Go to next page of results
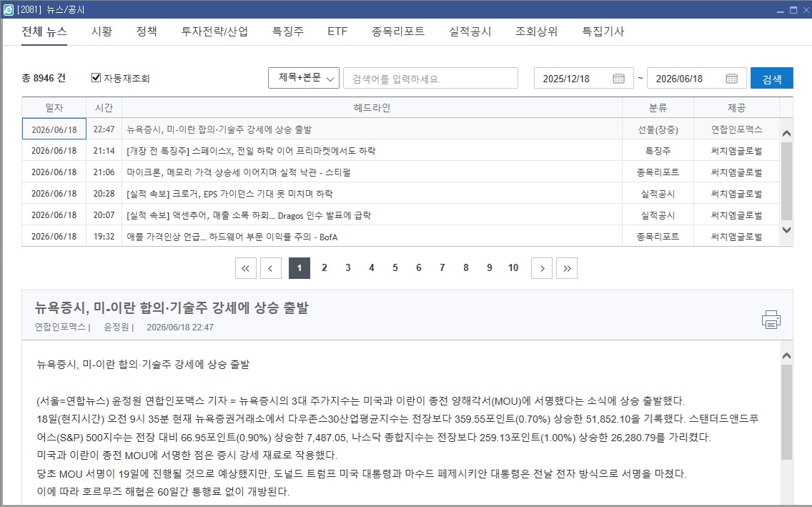 [542, 268]
